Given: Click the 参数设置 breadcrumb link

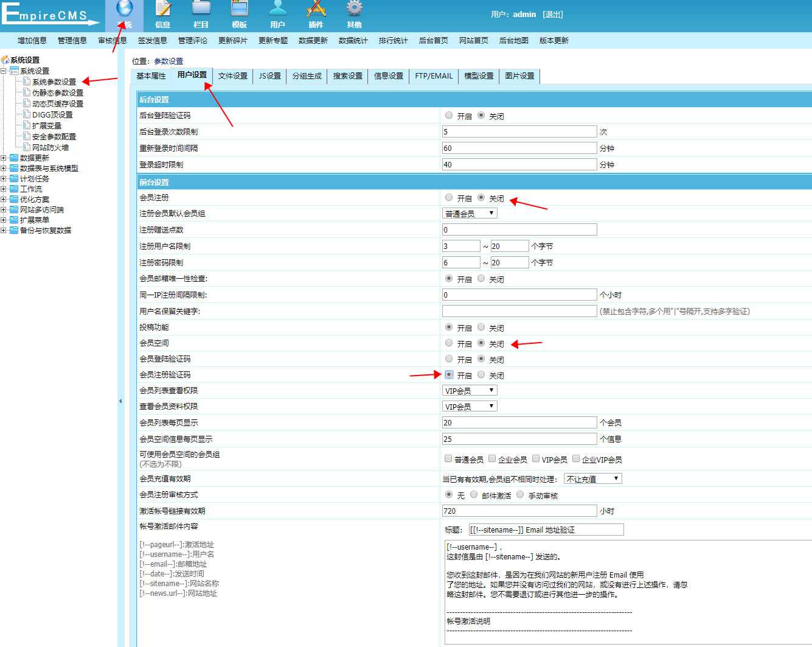Looking at the screenshot, I should point(168,61).
